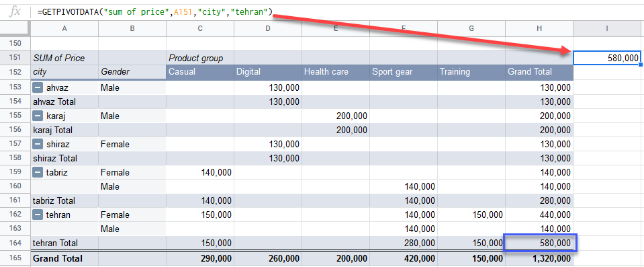Select column H header
Image resolution: width=644 pixels, height=267 pixels.
pyautogui.click(x=539, y=28)
